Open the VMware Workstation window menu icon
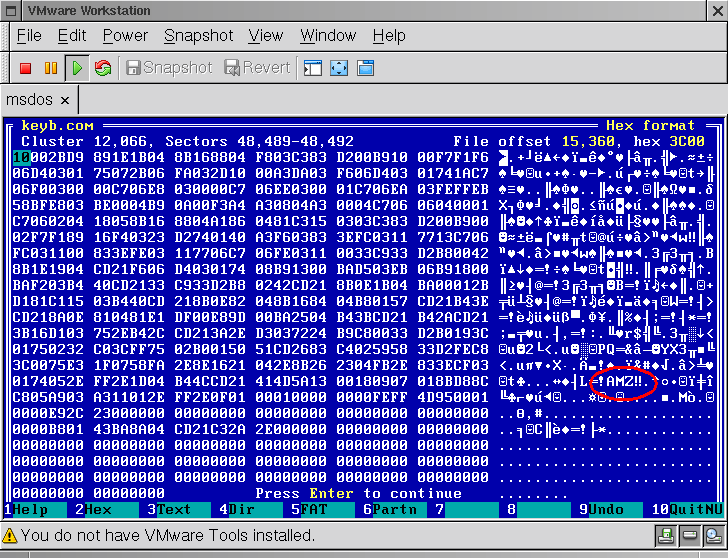The image size is (728, 558). pyautogui.click(x=12, y=11)
